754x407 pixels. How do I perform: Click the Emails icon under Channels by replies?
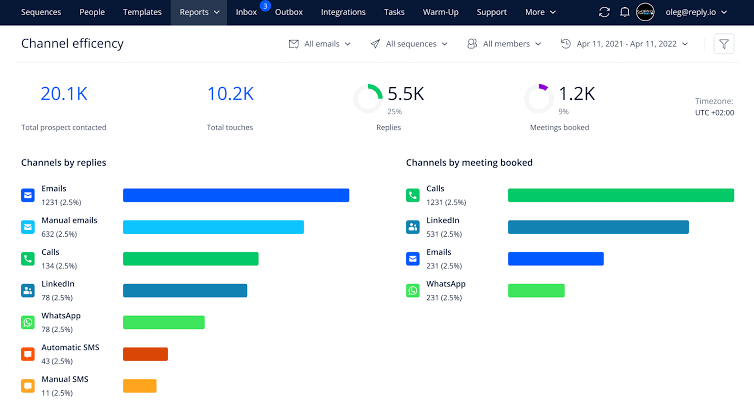click(28, 195)
